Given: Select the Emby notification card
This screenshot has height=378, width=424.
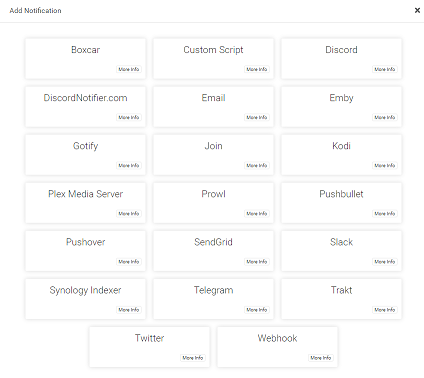Looking at the screenshot, I should [341, 107].
